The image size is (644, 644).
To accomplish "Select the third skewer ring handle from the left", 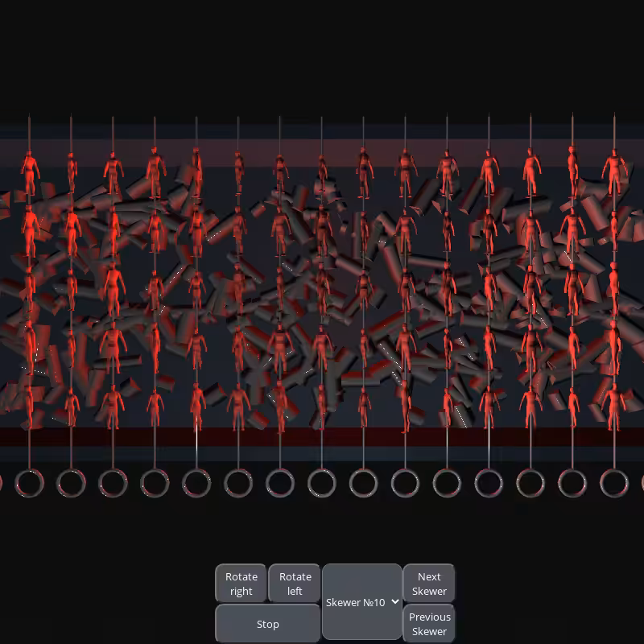I will 113,483.
